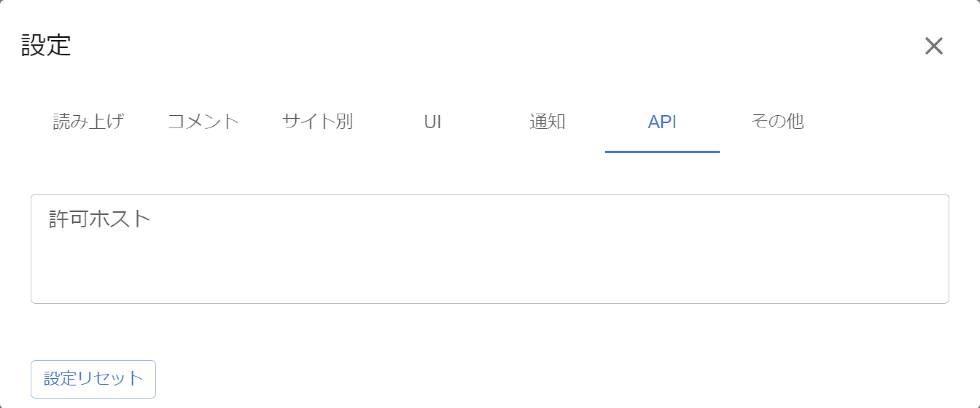Open the コメント tab

tap(203, 121)
